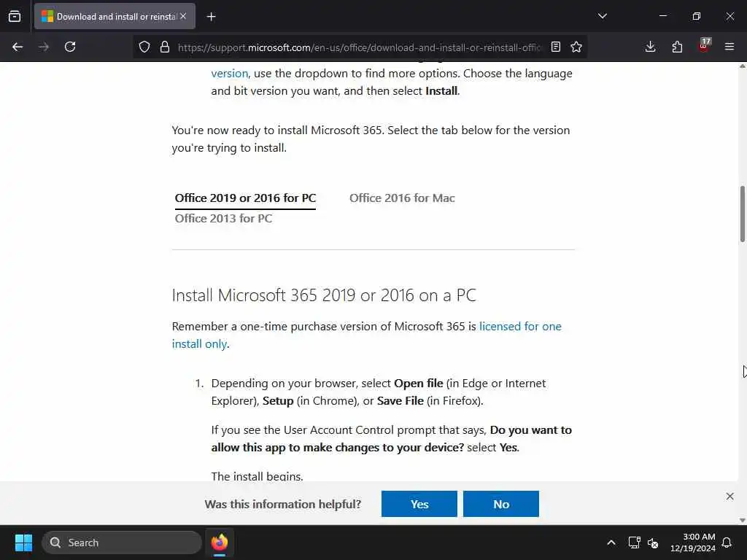Dismiss the feedback bar
Screen dimensions: 747x560
(729, 496)
